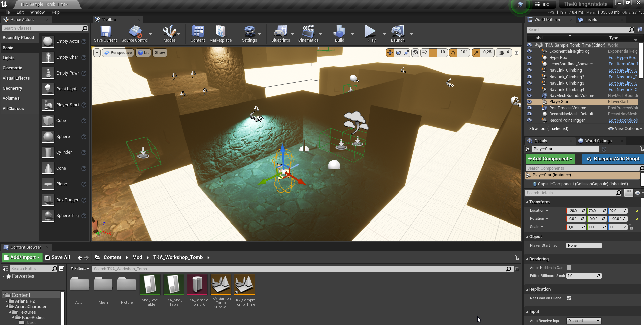Select the Player Start Tag field

tap(584, 246)
